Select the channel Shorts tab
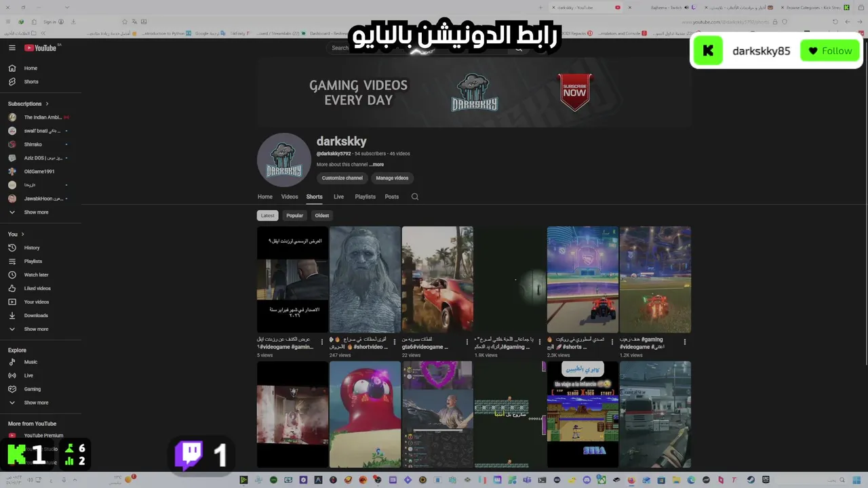This screenshot has height=488, width=868. click(314, 197)
